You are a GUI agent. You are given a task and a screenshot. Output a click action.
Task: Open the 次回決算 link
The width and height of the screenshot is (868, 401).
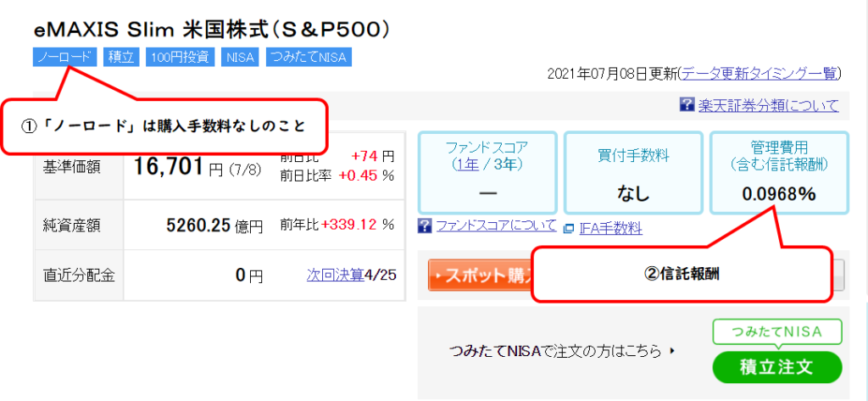[x=335, y=275]
